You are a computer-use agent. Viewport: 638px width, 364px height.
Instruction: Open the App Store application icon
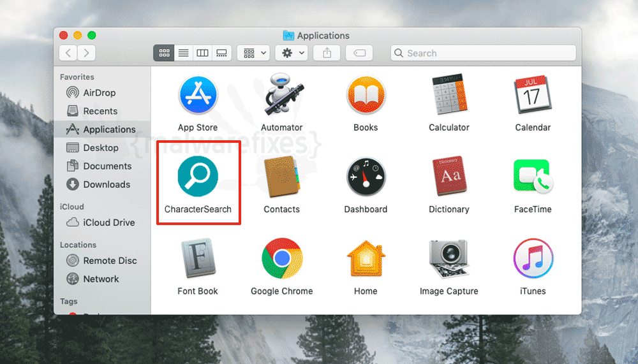(x=198, y=95)
